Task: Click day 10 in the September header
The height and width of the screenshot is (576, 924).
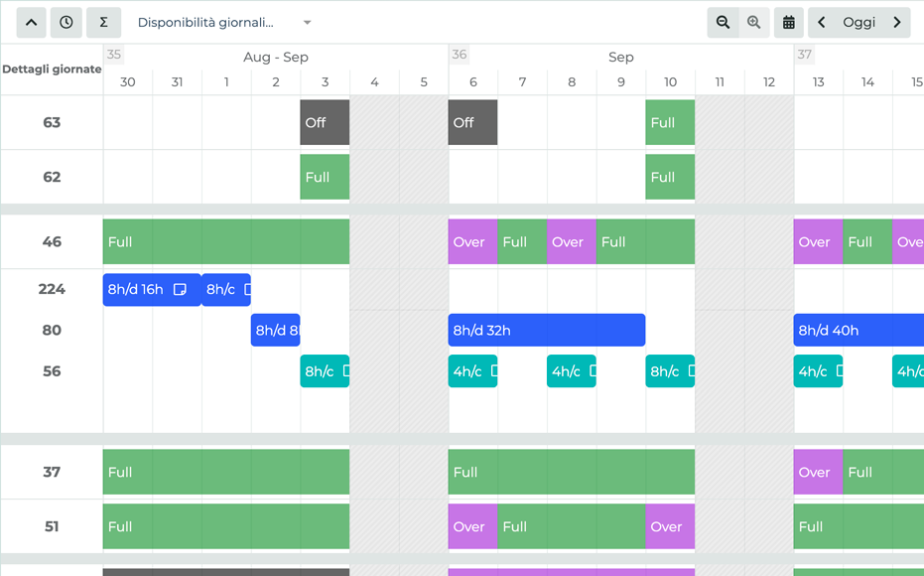Action: (x=670, y=82)
